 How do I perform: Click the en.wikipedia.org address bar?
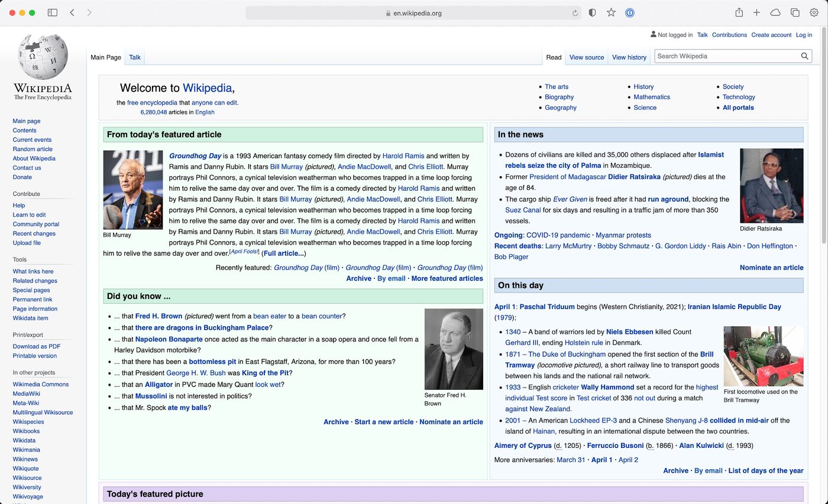pos(413,13)
